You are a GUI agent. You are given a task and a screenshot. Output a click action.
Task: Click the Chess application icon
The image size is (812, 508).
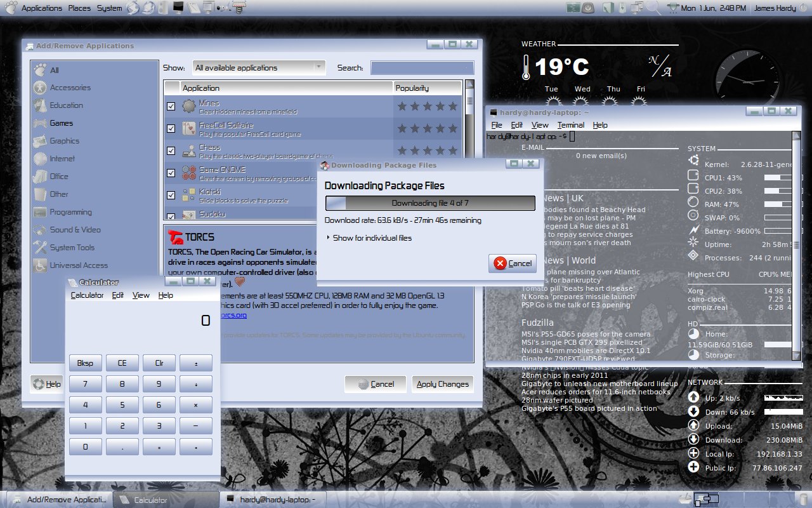pos(189,150)
